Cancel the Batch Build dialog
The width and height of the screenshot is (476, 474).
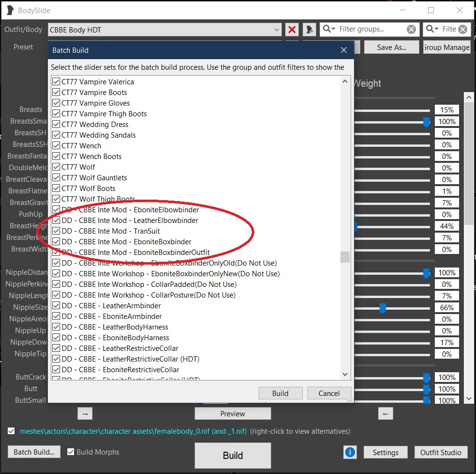tap(329, 393)
